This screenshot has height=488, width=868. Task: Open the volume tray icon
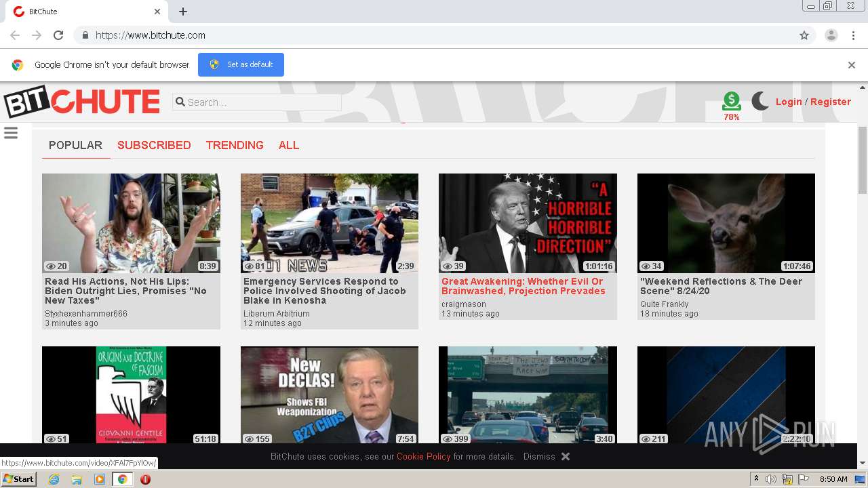(x=771, y=479)
